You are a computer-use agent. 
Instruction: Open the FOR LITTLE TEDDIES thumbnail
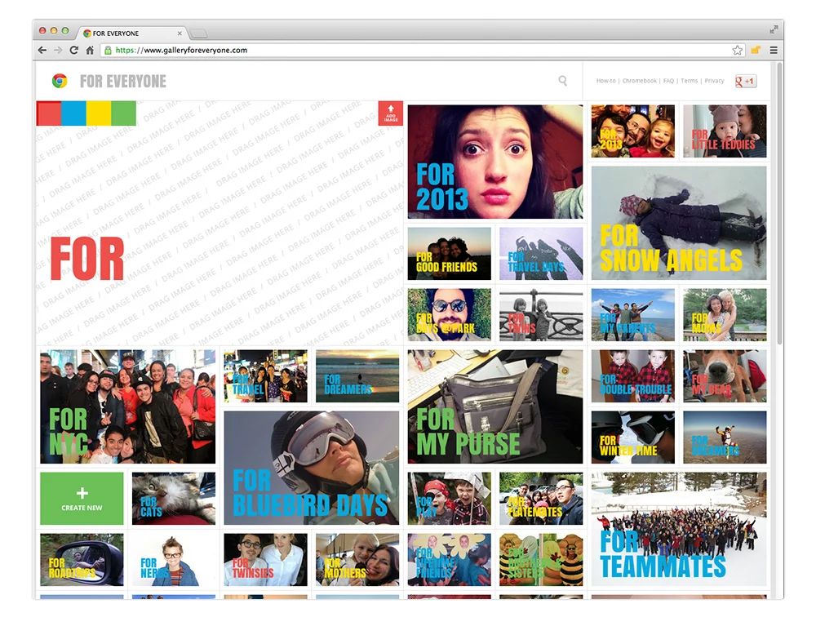pos(725,131)
